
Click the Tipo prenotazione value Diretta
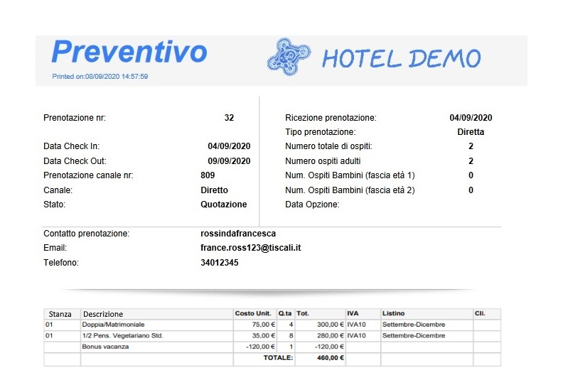[471, 132]
